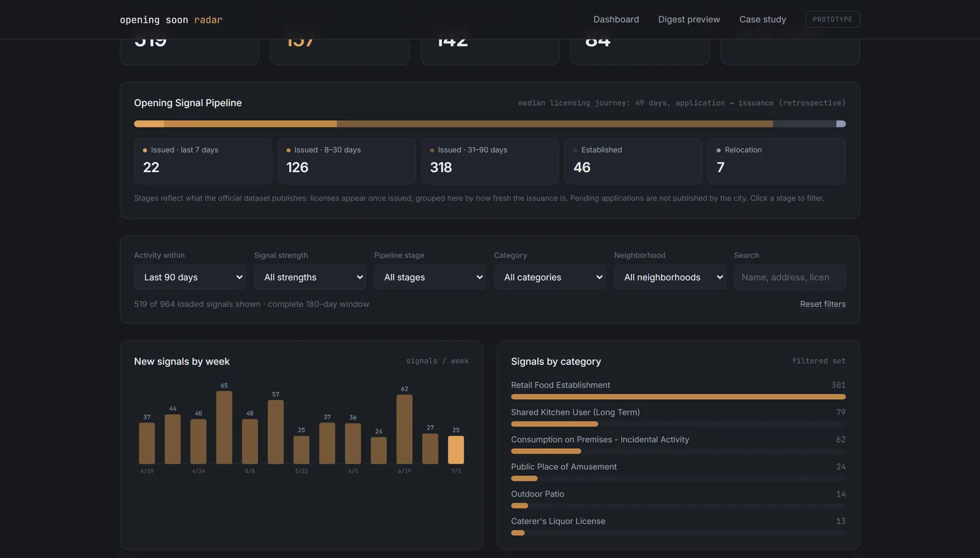
Task: Filter by the Relocation stage card
Action: coord(777,161)
